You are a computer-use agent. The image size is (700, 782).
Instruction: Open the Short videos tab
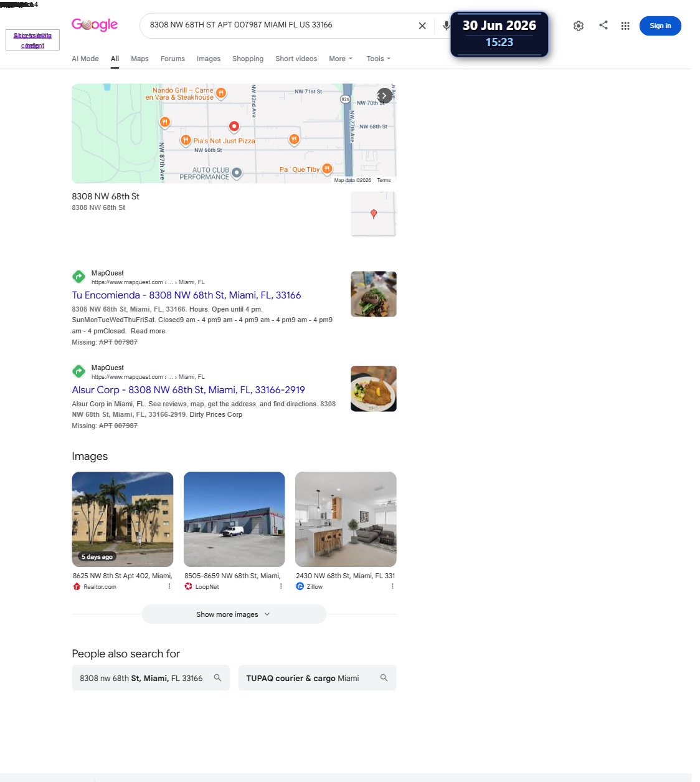pos(296,59)
